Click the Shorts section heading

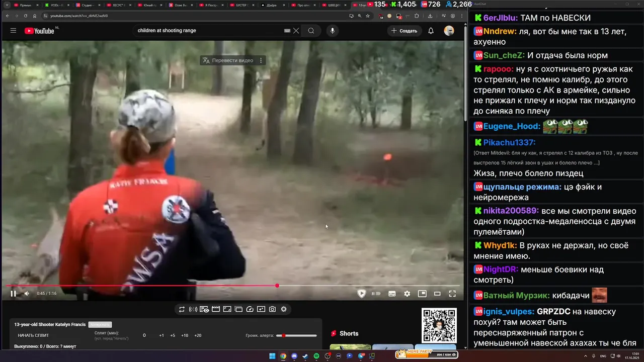(x=349, y=333)
